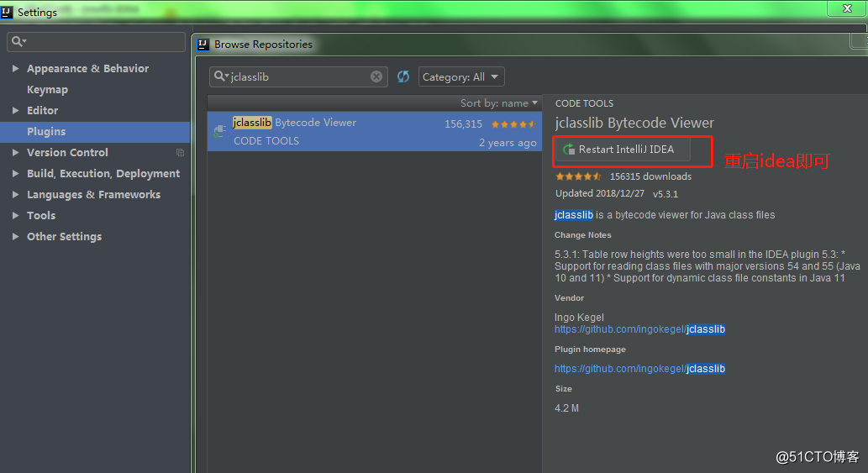Viewport: 868px width, 473px height.
Task: Select jclasslib Bytecode Viewer list entry
Action: click(375, 132)
